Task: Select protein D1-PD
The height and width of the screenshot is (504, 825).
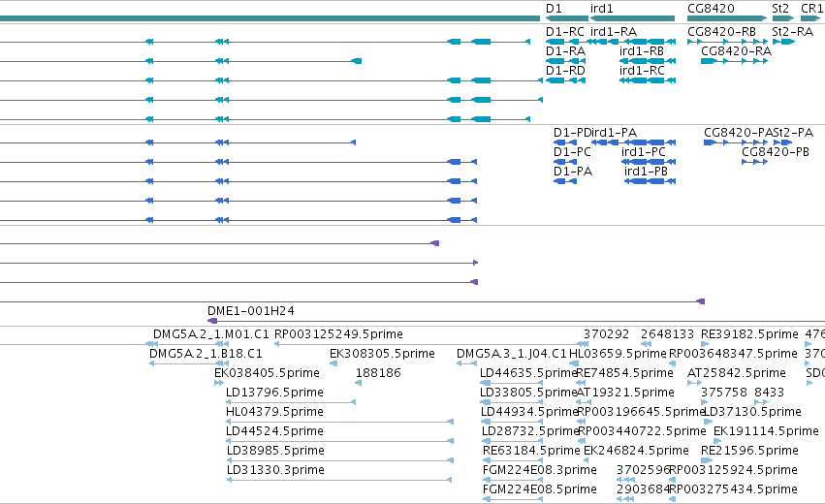Action: (x=570, y=133)
